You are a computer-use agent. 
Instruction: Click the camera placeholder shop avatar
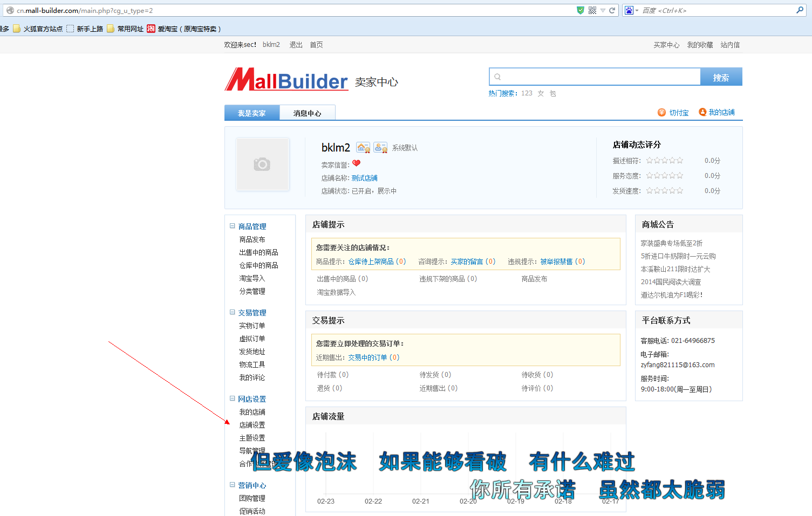pos(262,164)
